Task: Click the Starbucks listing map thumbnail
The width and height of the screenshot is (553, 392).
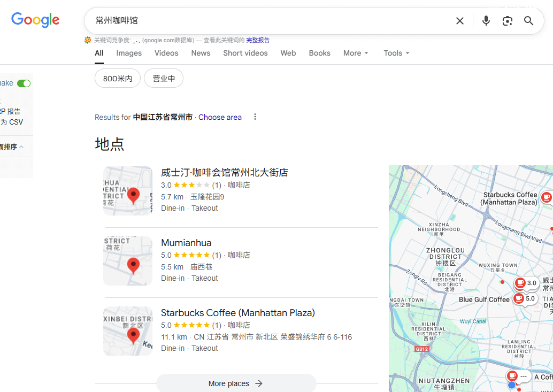Action: [128, 330]
